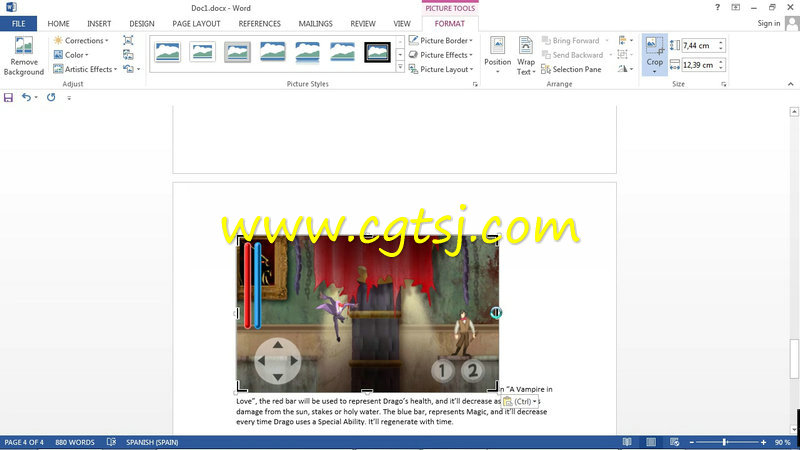
Task: Click the SPANISH (SPAIN) language indicator
Action: coord(152,442)
